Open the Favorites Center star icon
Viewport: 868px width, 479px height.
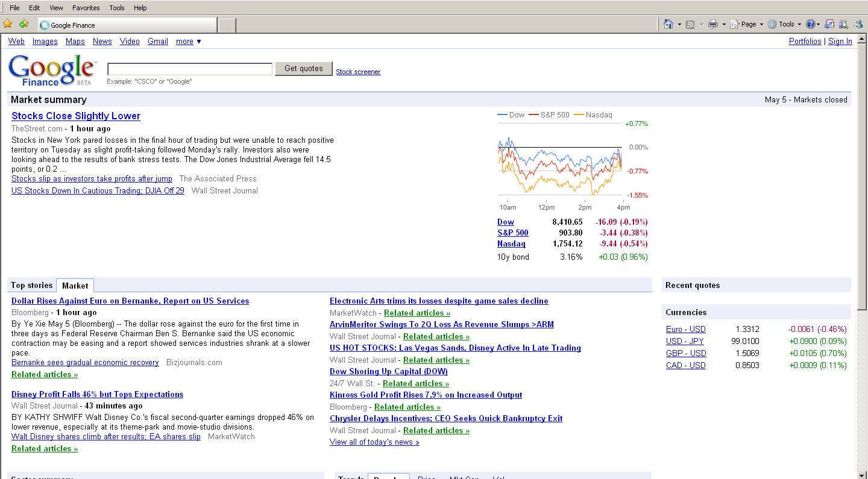[8, 24]
